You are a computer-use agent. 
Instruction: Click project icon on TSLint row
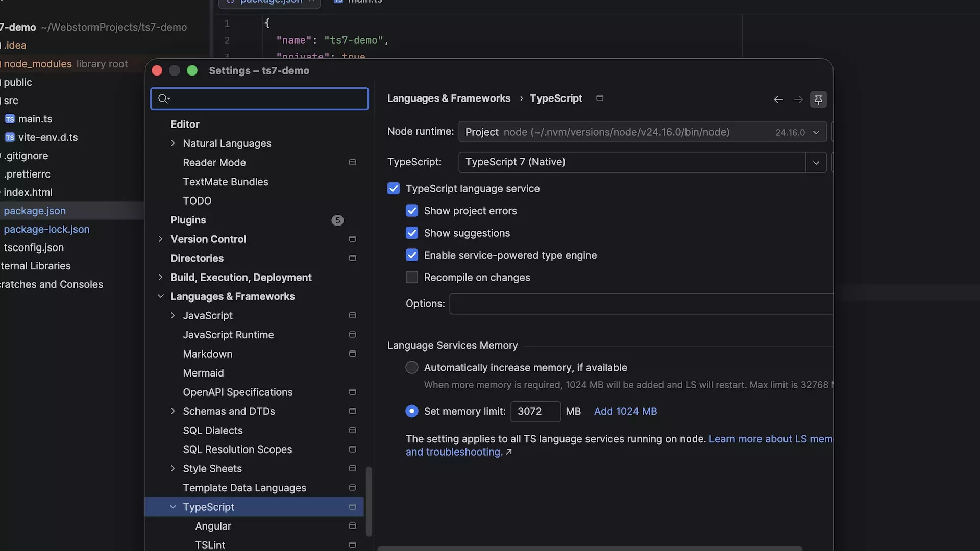coord(352,545)
